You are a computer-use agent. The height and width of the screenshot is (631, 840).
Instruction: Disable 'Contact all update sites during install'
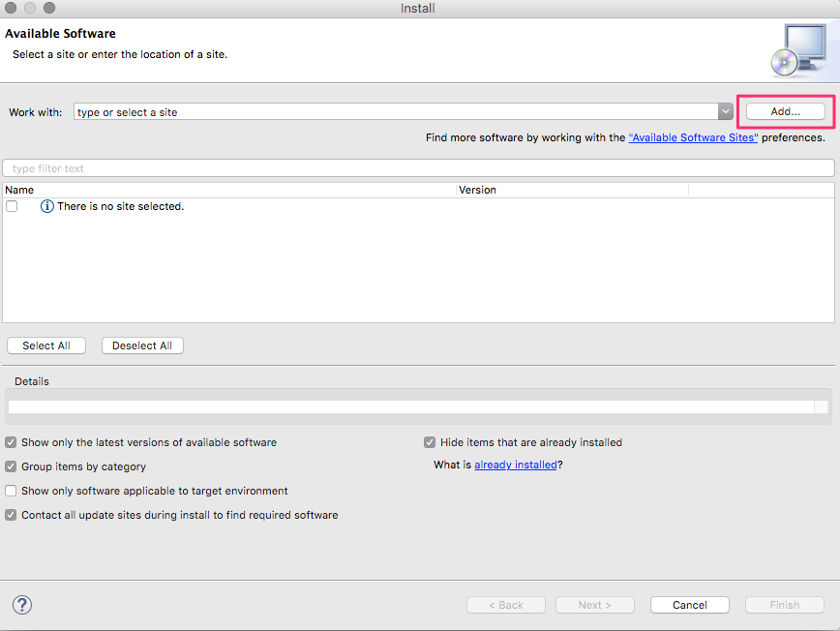pyautogui.click(x=10, y=514)
